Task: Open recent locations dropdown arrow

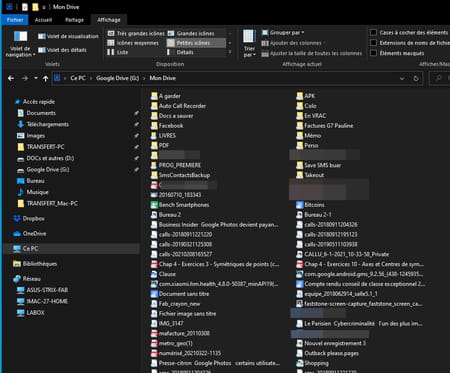Action: (x=36, y=78)
